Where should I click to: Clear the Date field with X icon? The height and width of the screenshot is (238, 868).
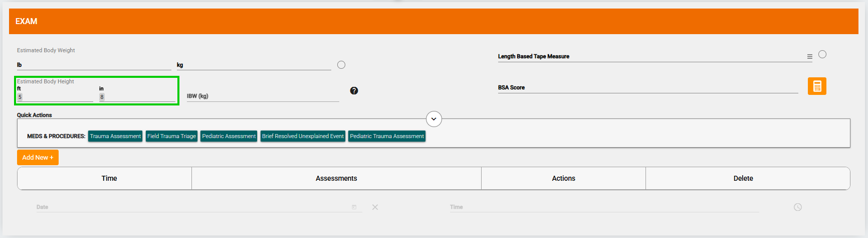click(x=375, y=207)
